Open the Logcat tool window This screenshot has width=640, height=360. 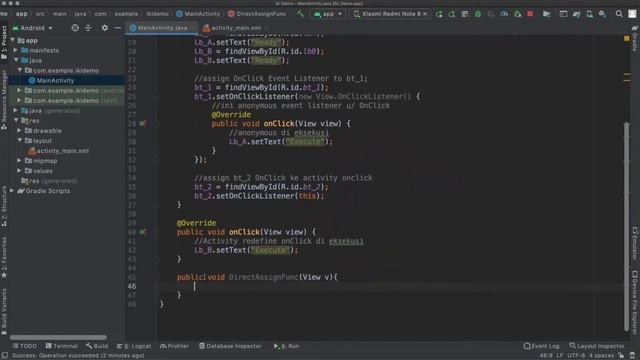point(134,346)
